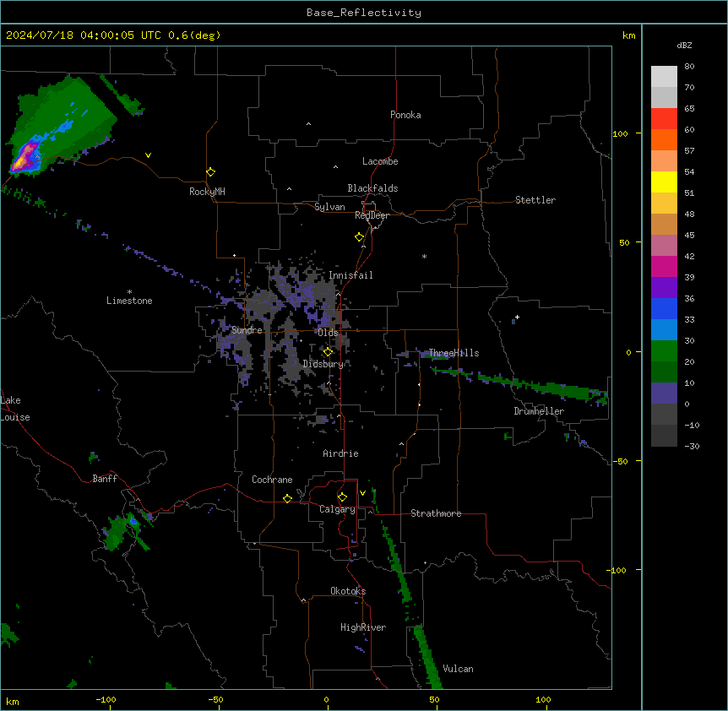Click the Stettler label
The width and height of the screenshot is (728, 711).
535,200
